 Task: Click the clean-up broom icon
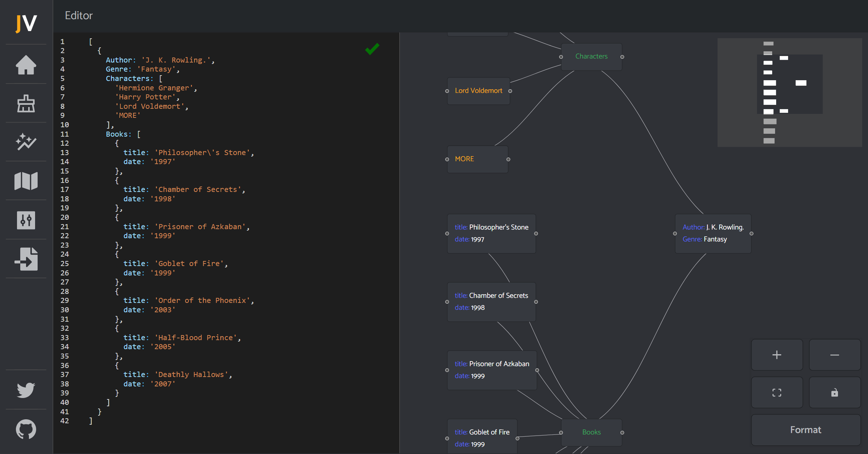26,104
